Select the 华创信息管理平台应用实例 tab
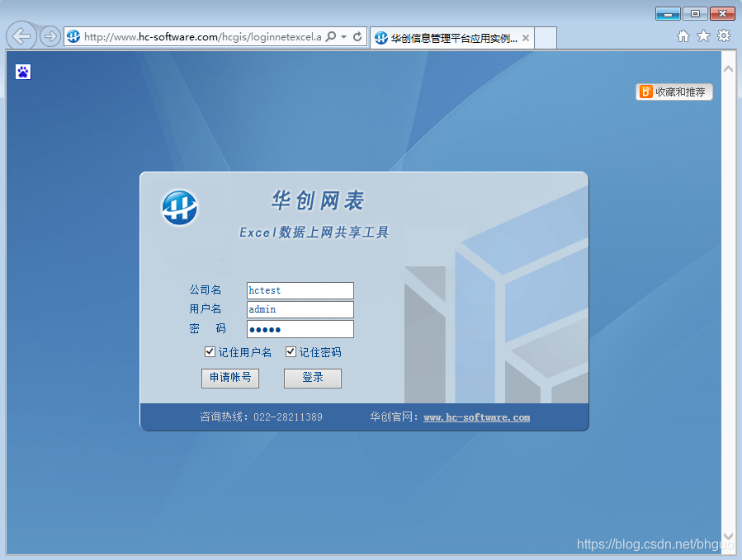The height and width of the screenshot is (560, 742). [x=453, y=38]
